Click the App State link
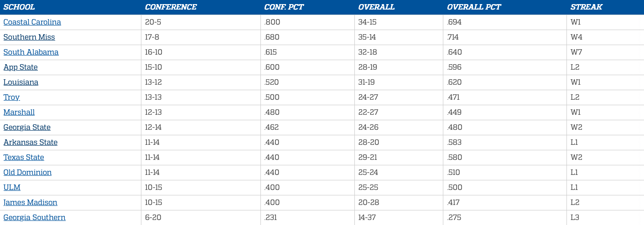644x225 pixels. [21, 67]
